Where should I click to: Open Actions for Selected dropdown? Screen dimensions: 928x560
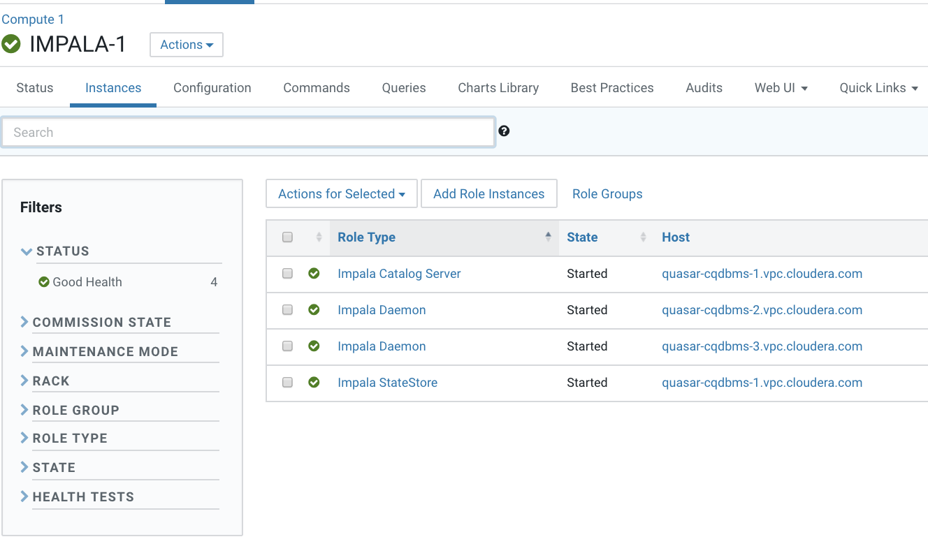(x=341, y=194)
